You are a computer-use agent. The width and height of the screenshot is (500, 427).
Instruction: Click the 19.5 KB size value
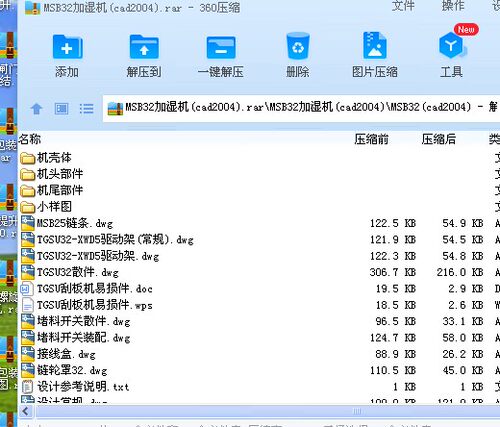click(x=396, y=289)
